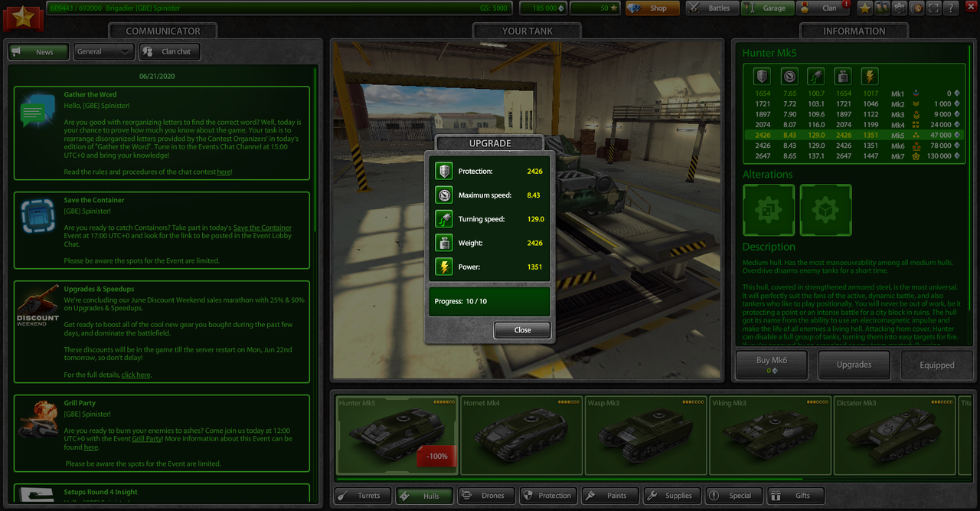Screen dimensions: 980x511
Task: Open the friends list icon
Action: [882, 8]
